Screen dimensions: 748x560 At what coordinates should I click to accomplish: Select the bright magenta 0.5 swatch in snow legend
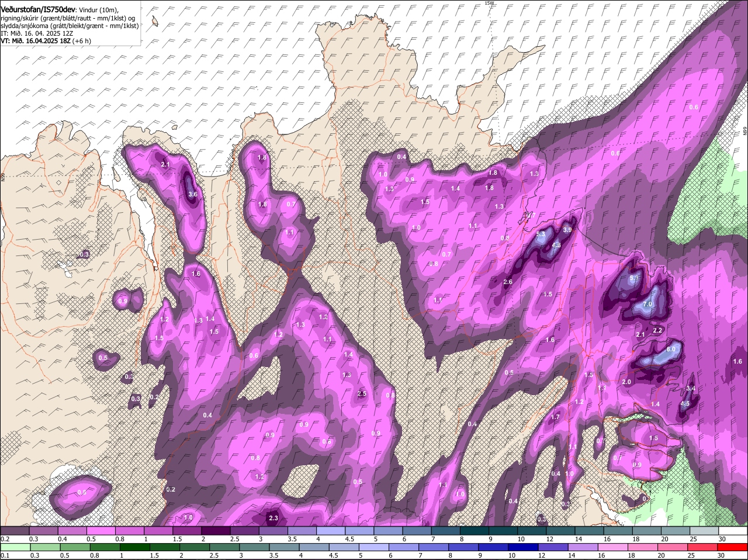point(101,531)
